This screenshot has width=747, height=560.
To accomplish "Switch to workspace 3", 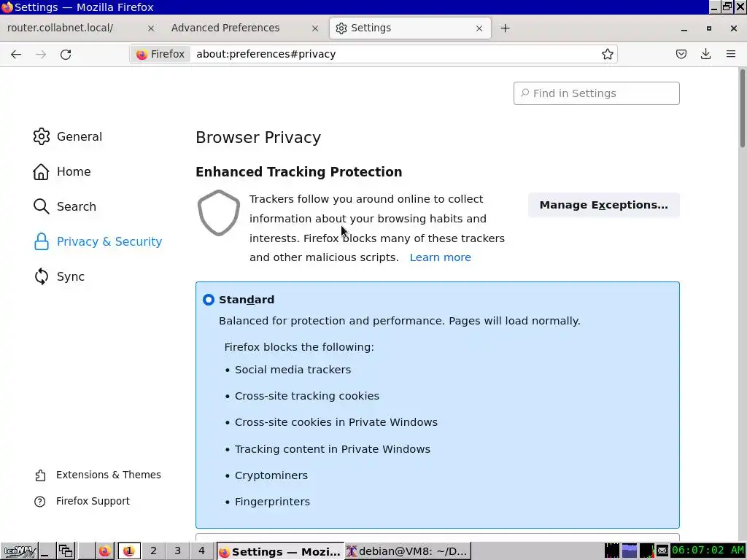I will (177, 551).
